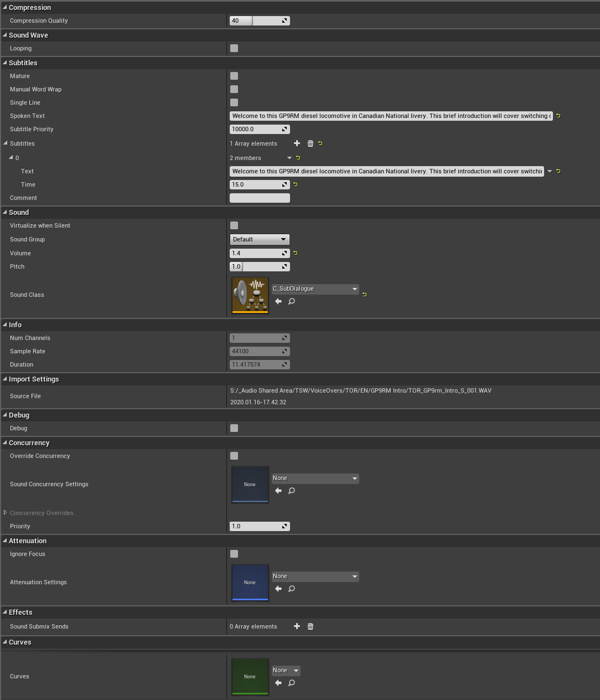Viewport: 600px width, 700px height.
Task: Click inside the subtitle Comment field
Action: pos(259,198)
